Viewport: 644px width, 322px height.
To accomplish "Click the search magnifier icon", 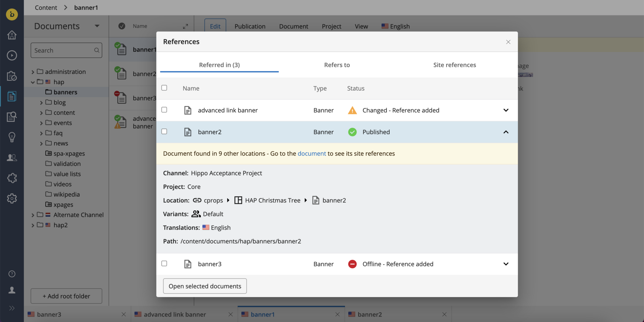I will (x=97, y=50).
